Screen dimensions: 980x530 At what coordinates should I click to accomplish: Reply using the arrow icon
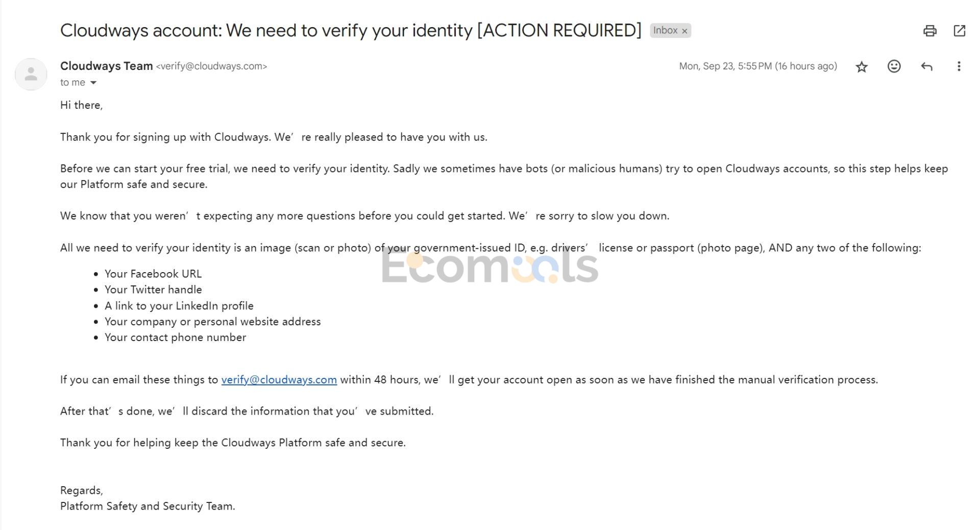pyautogui.click(x=926, y=66)
